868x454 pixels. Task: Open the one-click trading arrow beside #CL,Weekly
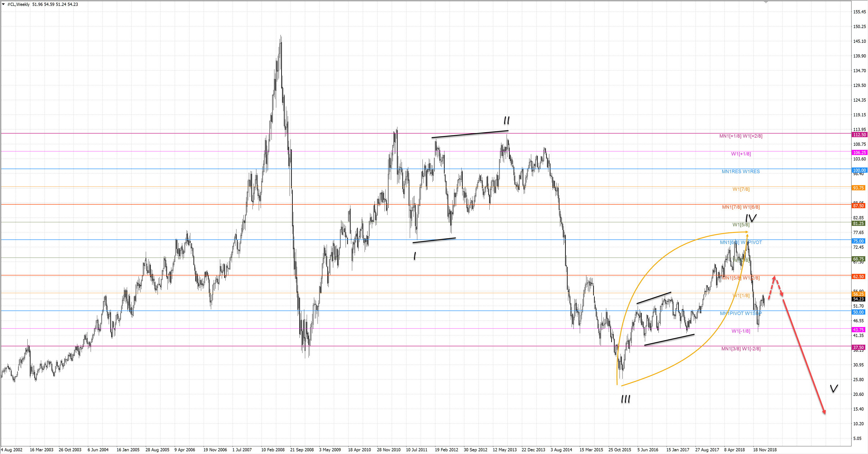3,4
